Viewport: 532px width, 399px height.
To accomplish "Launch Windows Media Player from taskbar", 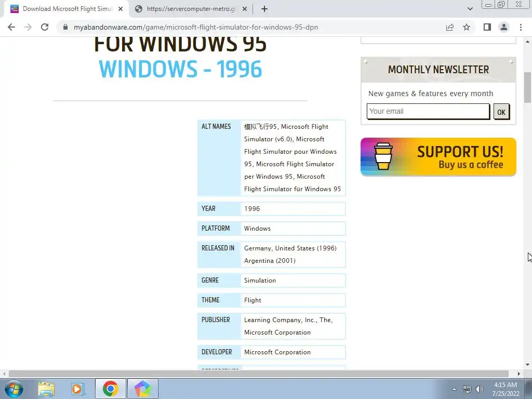I will pyautogui.click(x=78, y=389).
